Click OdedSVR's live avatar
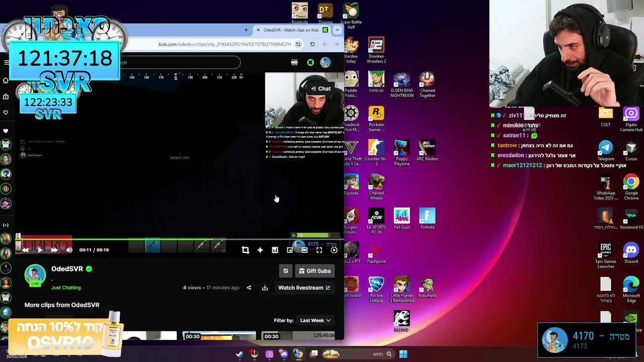The image size is (644, 362). pyautogui.click(x=35, y=275)
